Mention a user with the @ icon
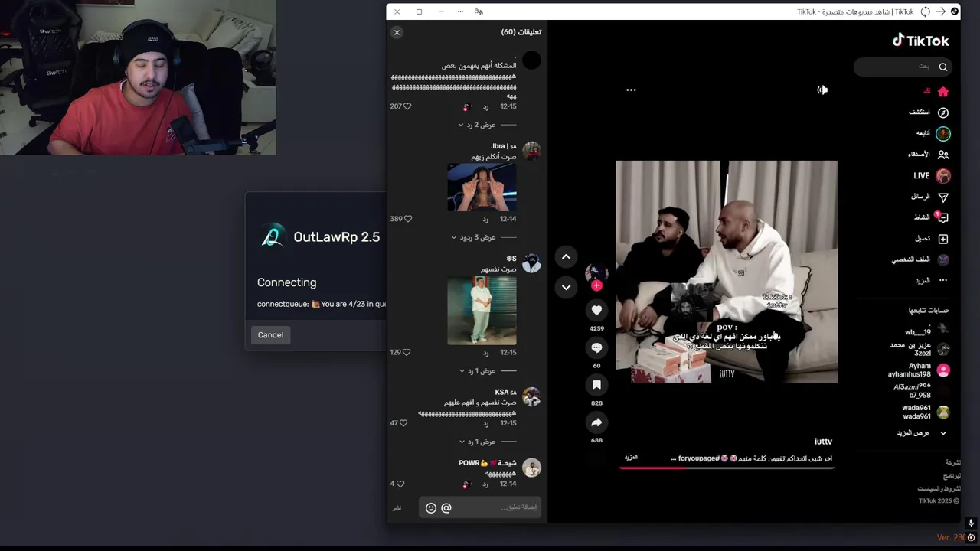 [x=446, y=508]
